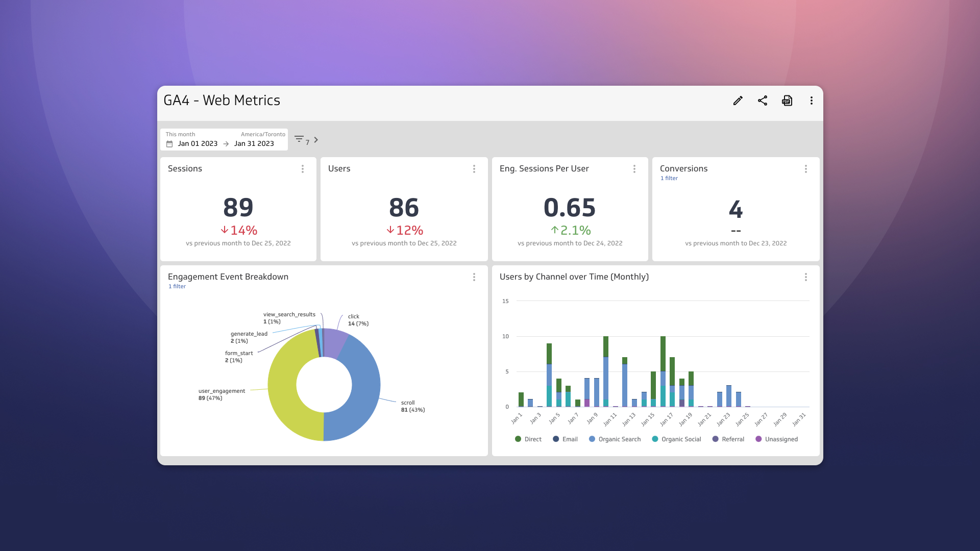The width and height of the screenshot is (980, 551).
Task: Open Users by Channel chart menu
Action: [x=806, y=277]
